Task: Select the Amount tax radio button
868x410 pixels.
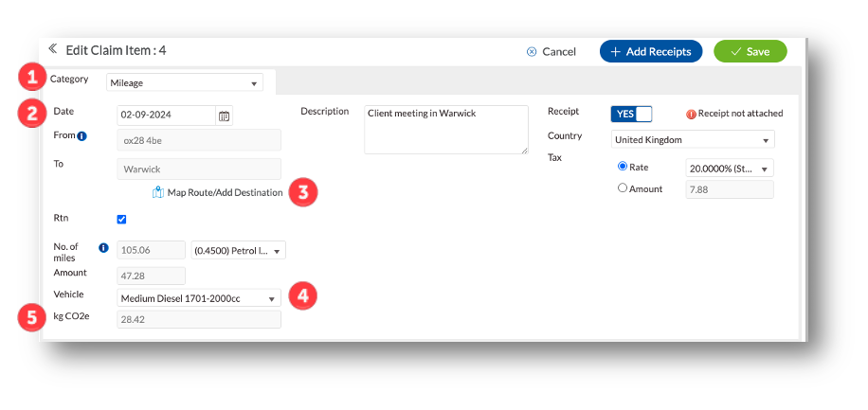Action: click(623, 187)
